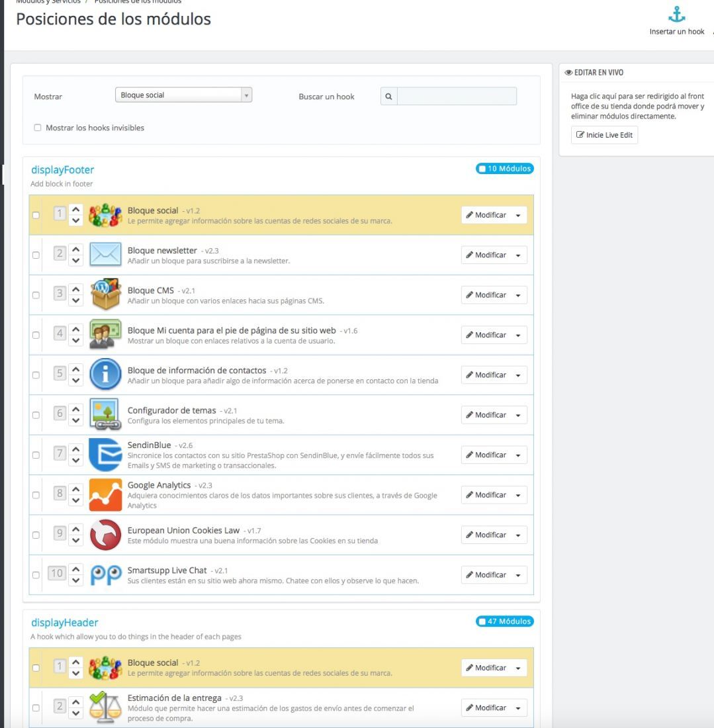Move Bloque Mi cuenta up one position

(76, 329)
